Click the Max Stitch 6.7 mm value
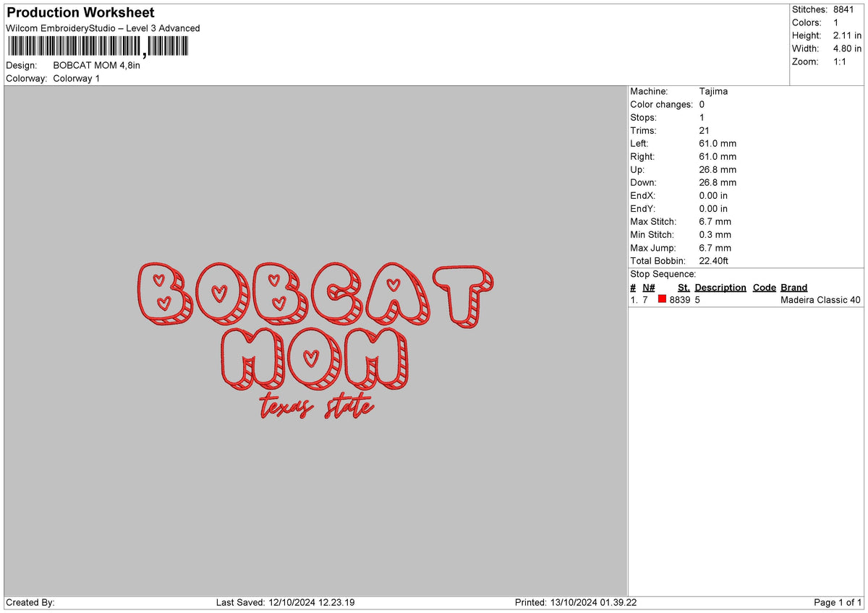 [714, 221]
